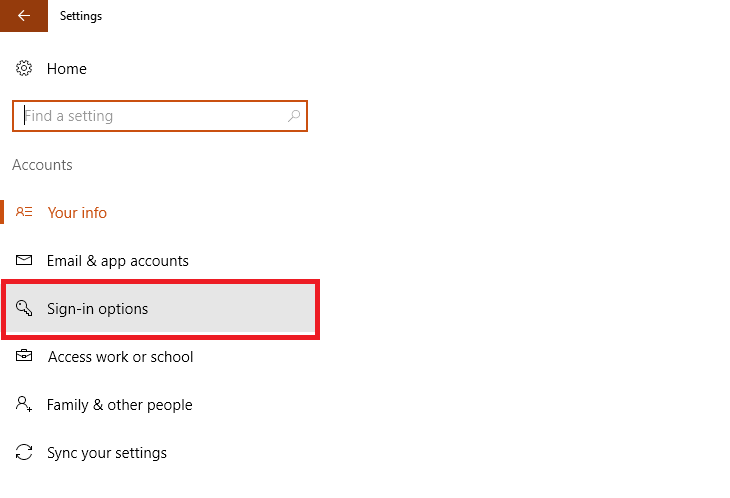Click the Your info person icon
Image resolution: width=730 pixels, height=498 pixels.
(25, 213)
